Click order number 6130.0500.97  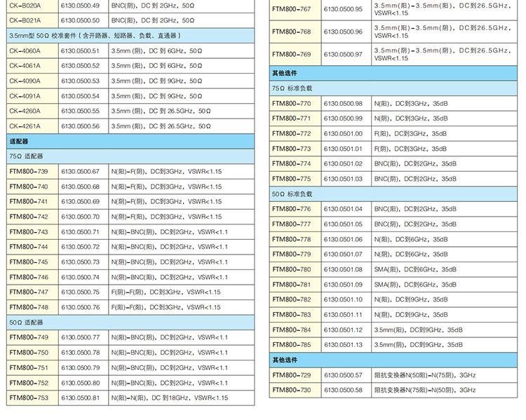343,54
